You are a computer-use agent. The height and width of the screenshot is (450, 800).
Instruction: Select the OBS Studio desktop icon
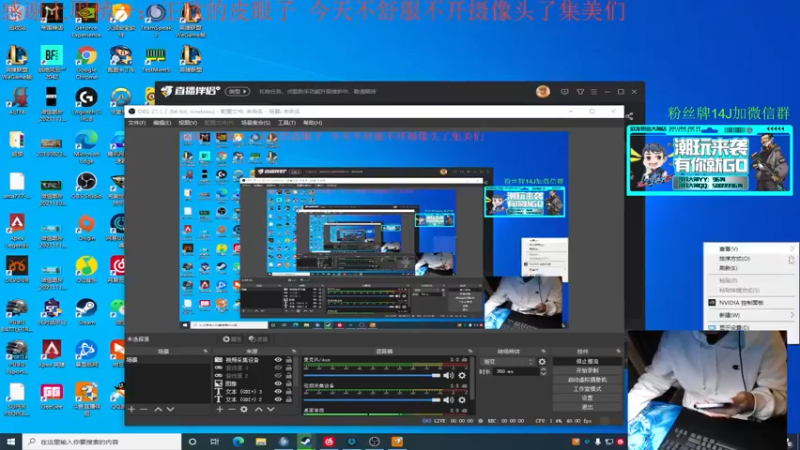point(86,186)
